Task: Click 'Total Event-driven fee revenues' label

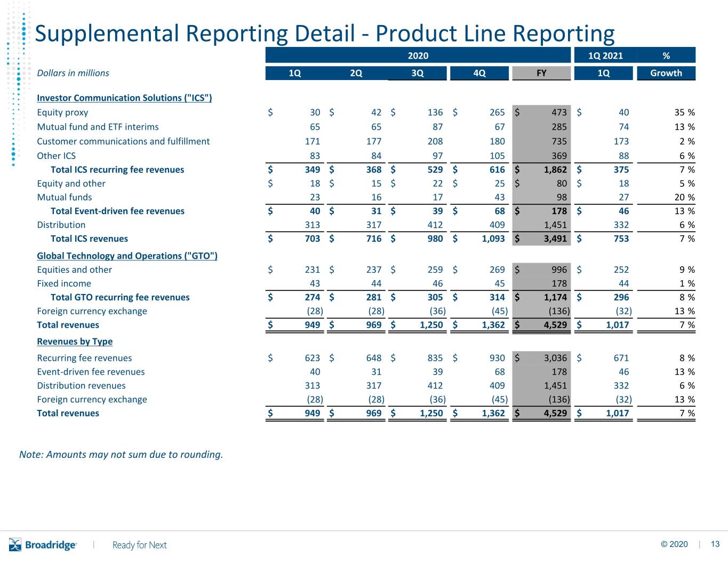Action: (117, 211)
